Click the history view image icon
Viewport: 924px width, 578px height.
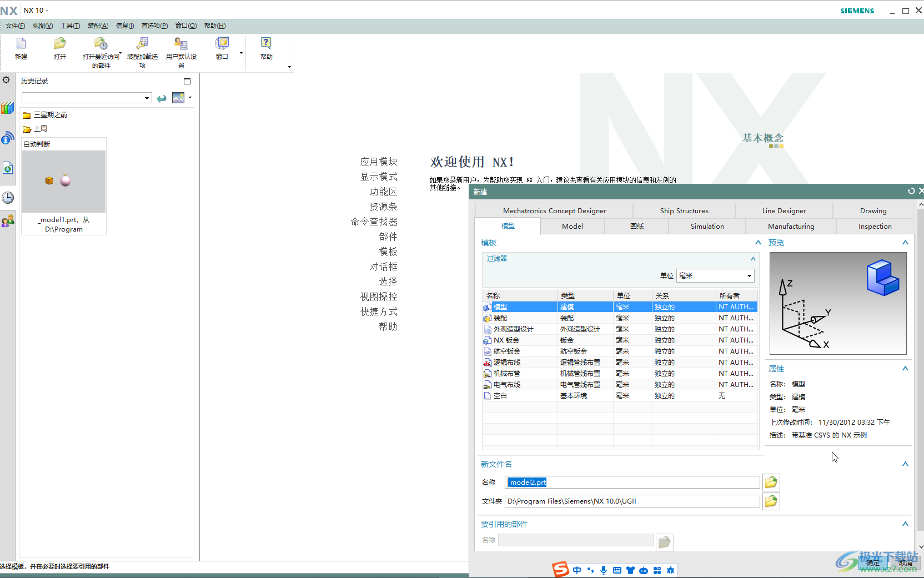178,98
